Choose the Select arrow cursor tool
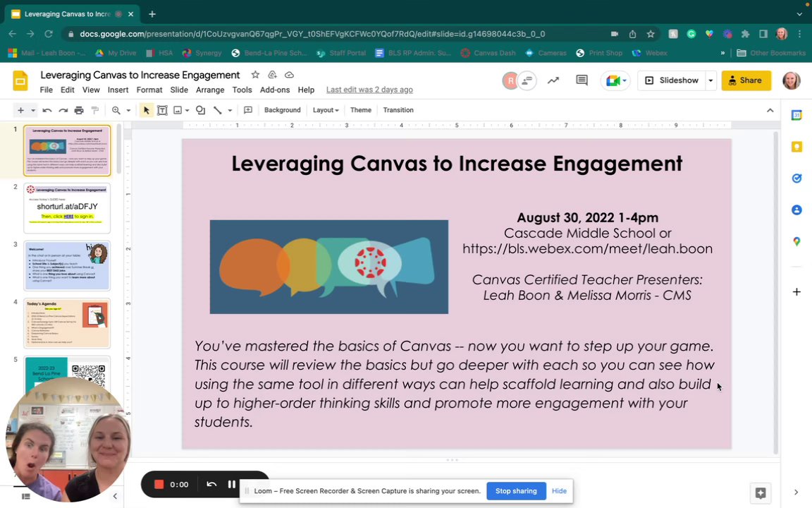The image size is (812, 508). pos(146,110)
